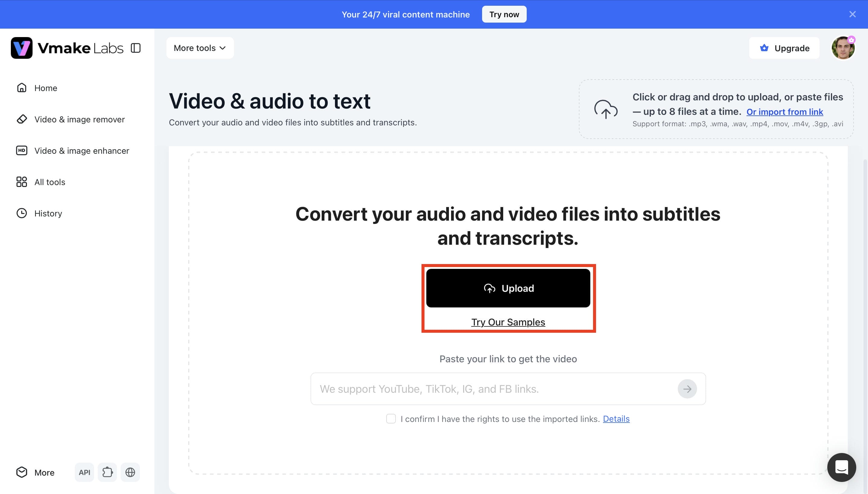The height and width of the screenshot is (494, 868).
Task: Click the black Upload button
Action: [x=508, y=288]
